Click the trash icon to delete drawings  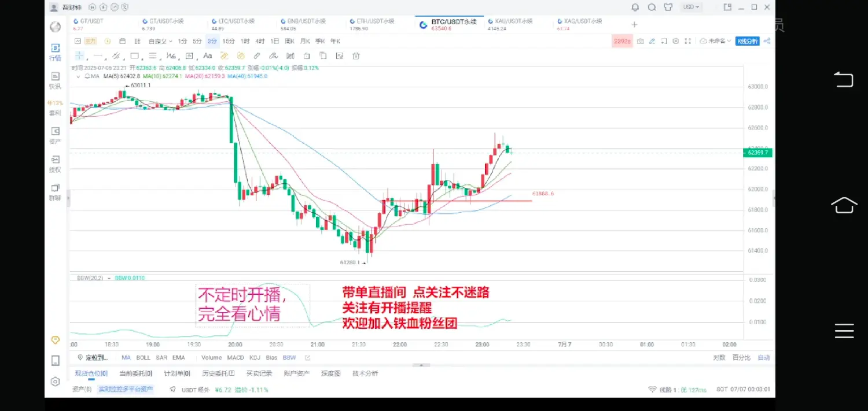356,56
